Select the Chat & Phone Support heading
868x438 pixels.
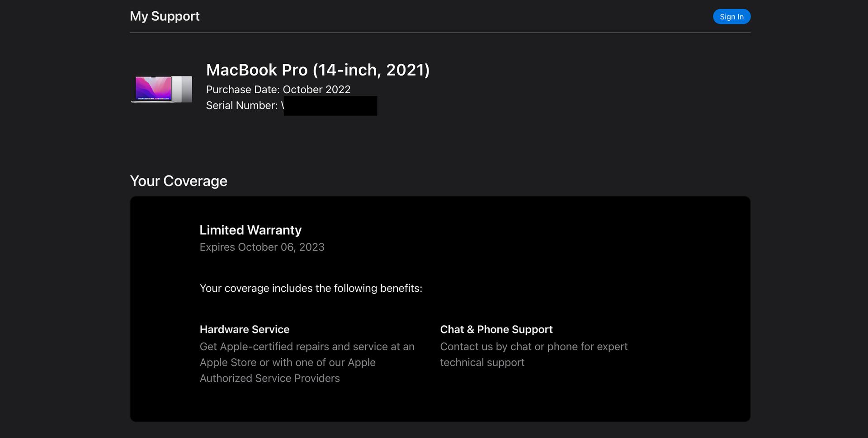point(496,329)
